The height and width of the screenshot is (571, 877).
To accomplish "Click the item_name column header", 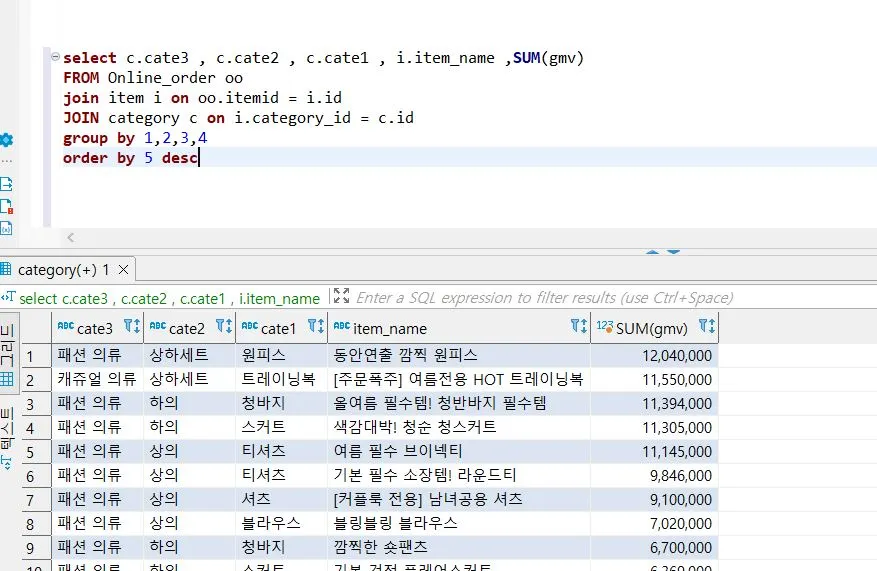I will pyautogui.click(x=459, y=328).
